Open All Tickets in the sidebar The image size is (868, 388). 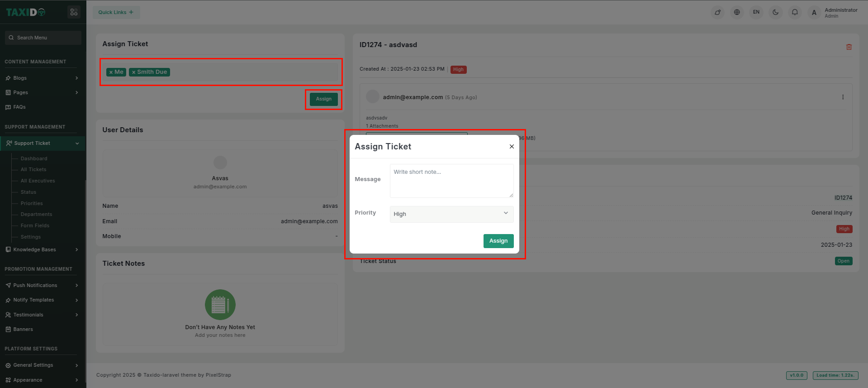pos(33,169)
